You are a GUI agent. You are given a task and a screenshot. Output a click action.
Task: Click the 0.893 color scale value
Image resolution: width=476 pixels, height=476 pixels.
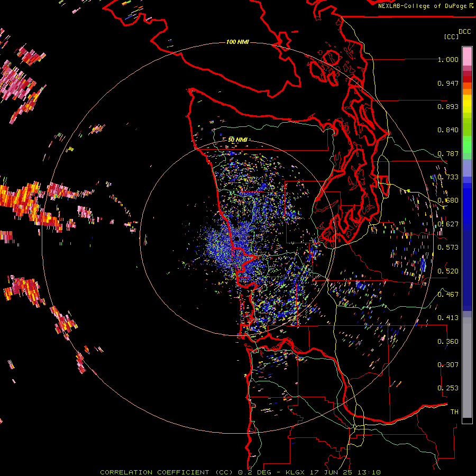[x=448, y=106]
